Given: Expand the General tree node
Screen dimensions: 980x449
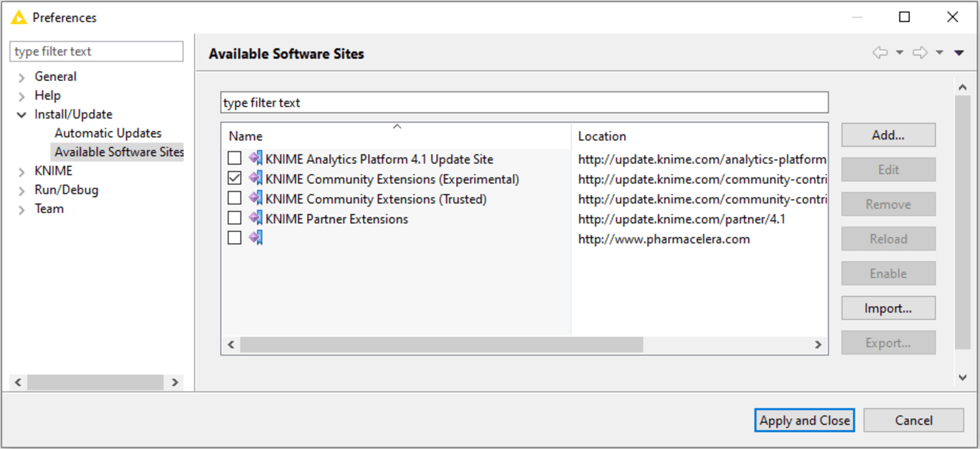Looking at the screenshot, I should point(22,77).
